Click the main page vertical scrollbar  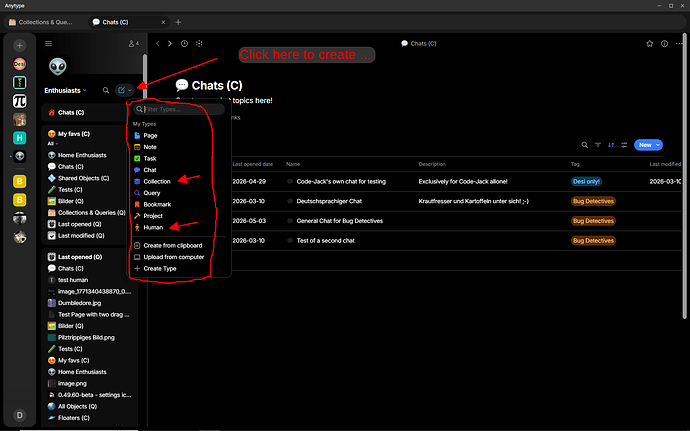[x=684, y=176]
